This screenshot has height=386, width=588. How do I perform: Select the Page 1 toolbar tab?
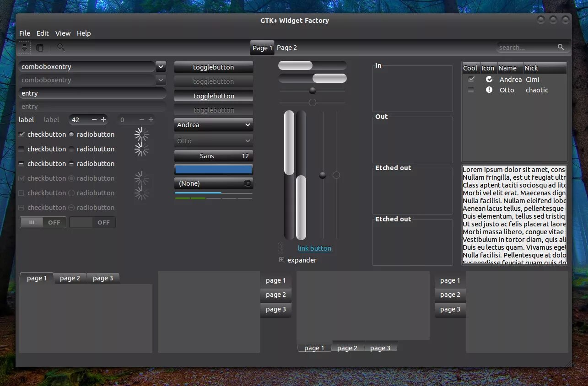tap(262, 48)
